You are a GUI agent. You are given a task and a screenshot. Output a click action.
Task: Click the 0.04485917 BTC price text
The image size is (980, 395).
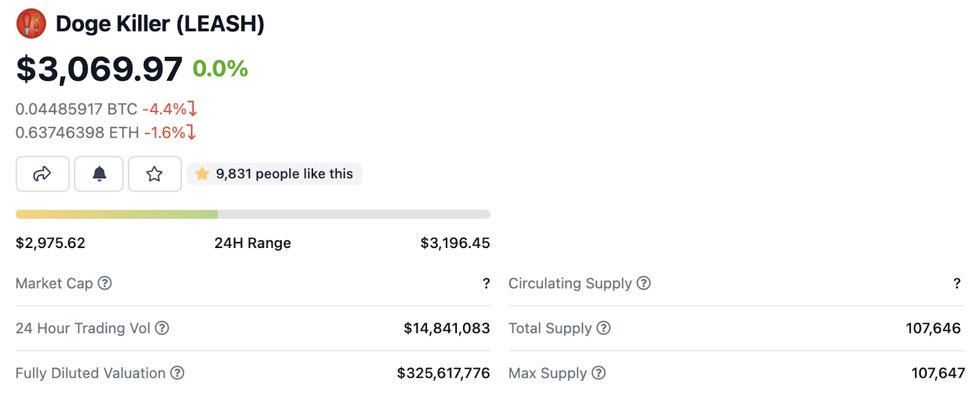pos(77,109)
